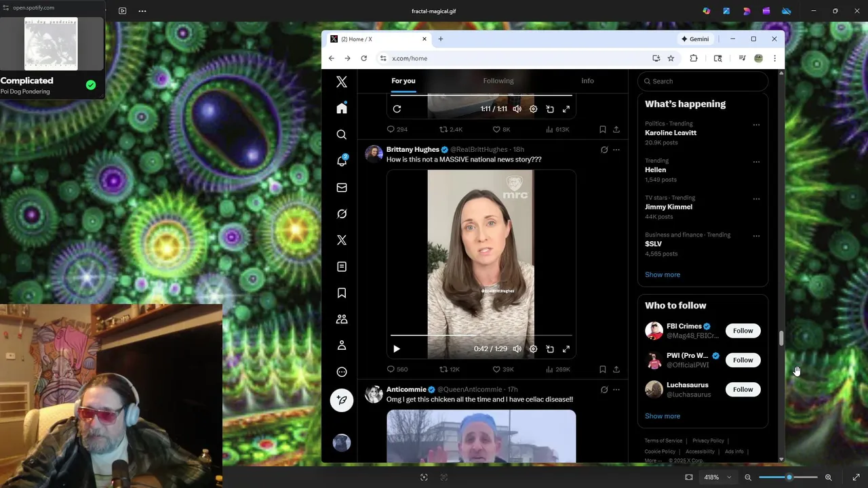Click X page vertical scrollbar thumb
The image size is (868, 488).
click(x=781, y=338)
